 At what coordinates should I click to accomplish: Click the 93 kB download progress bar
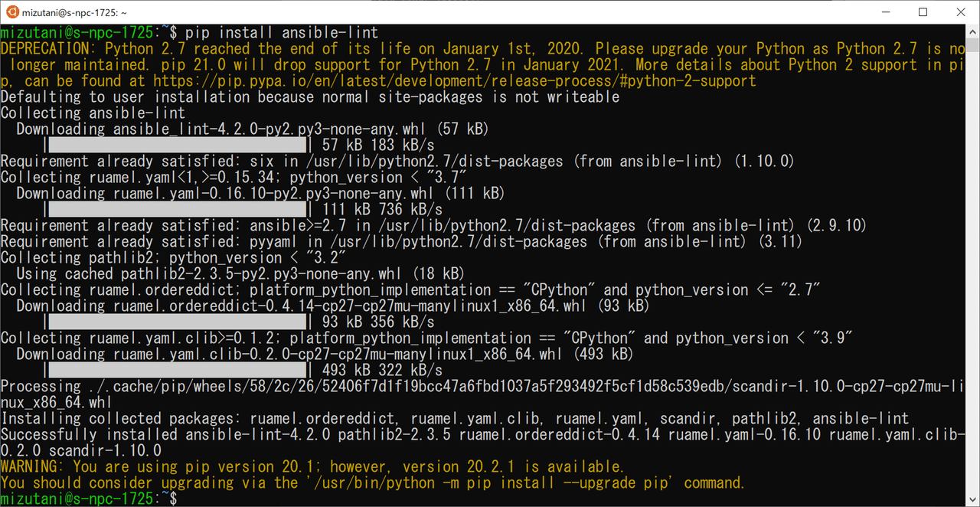175,322
